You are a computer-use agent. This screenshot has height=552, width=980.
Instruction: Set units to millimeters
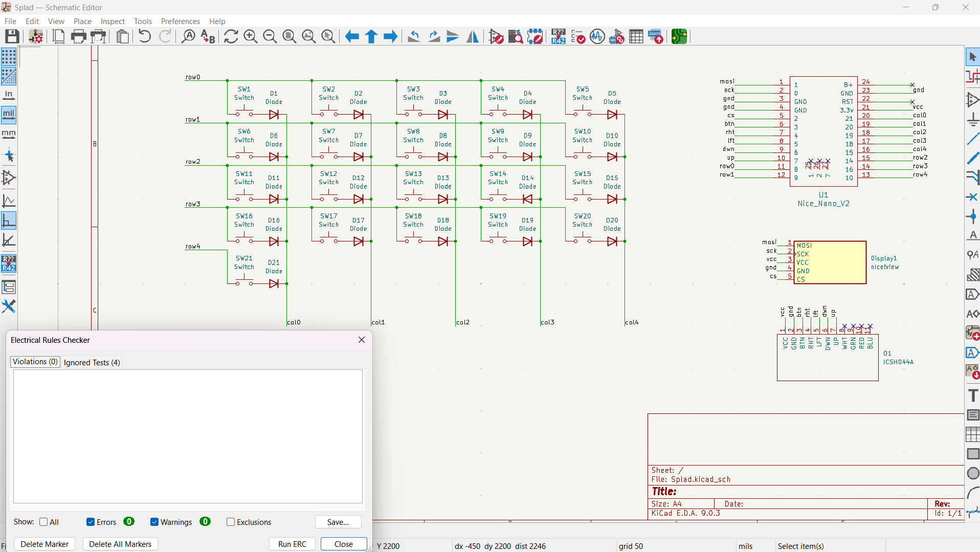[8, 134]
